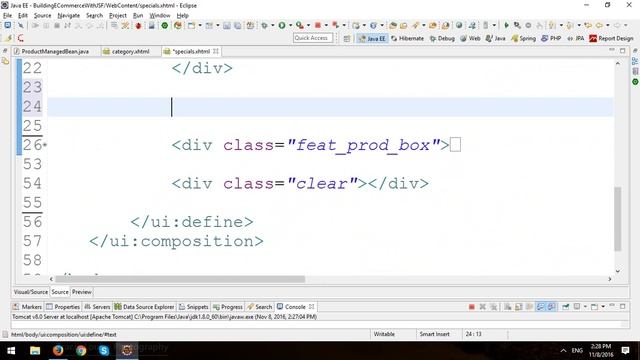640x360 pixels.
Task: Open the Source menu
Action: pos(42,16)
